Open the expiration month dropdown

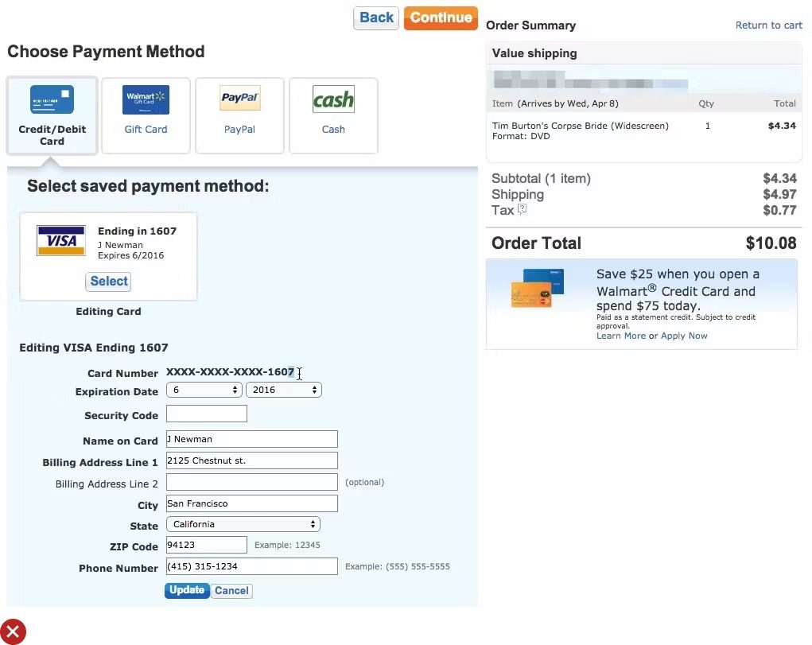click(x=204, y=390)
